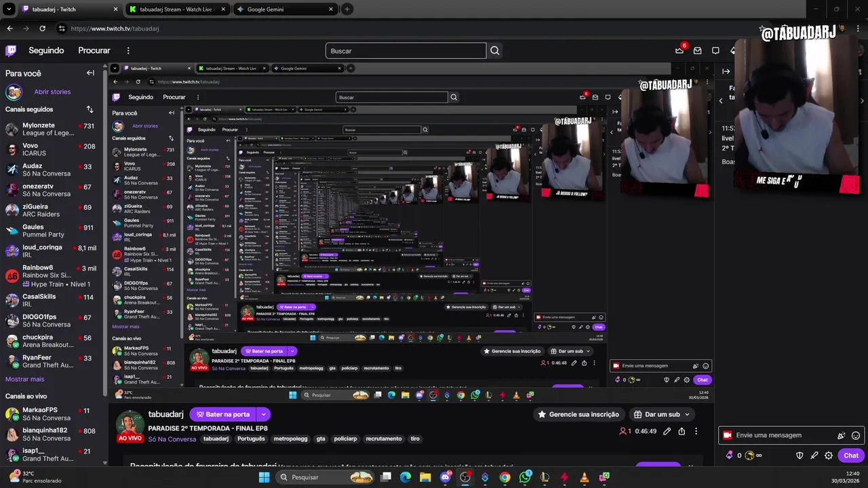Switch to the Google Gemini tab
The width and height of the screenshot is (868, 488).
(283, 9)
